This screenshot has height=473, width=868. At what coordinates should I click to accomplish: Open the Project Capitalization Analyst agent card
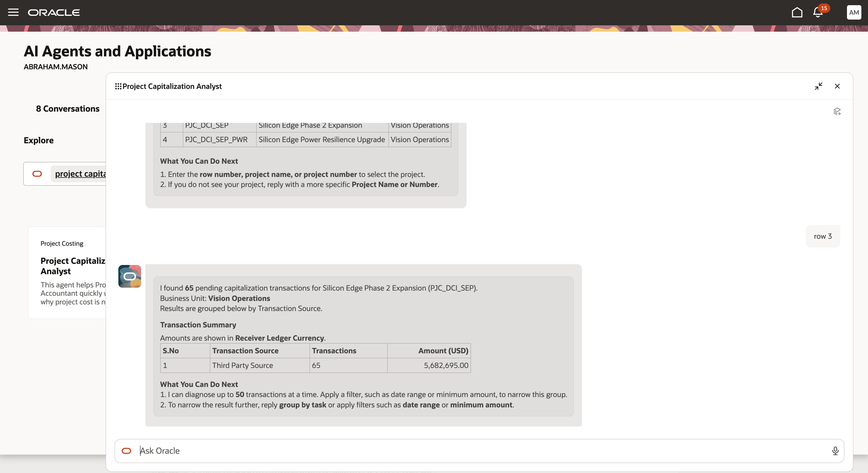click(x=67, y=273)
